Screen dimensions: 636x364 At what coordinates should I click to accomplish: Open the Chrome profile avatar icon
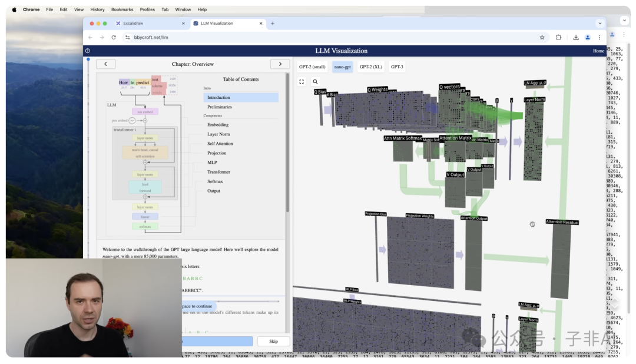pyautogui.click(x=587, y=37)
